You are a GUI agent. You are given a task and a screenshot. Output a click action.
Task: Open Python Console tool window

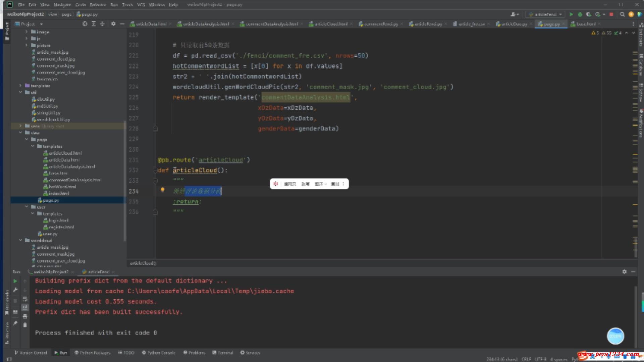point(158,353)
